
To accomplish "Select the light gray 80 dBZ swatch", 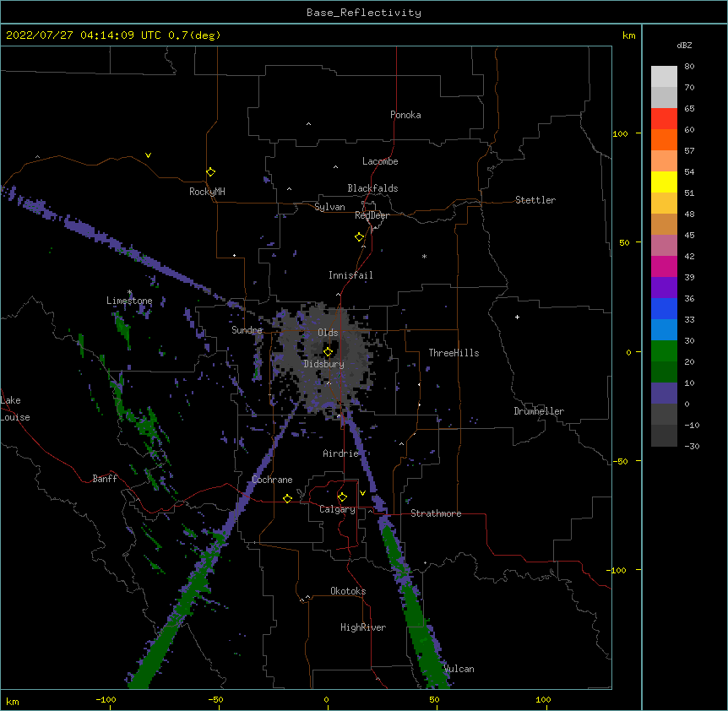I will 664,76.
